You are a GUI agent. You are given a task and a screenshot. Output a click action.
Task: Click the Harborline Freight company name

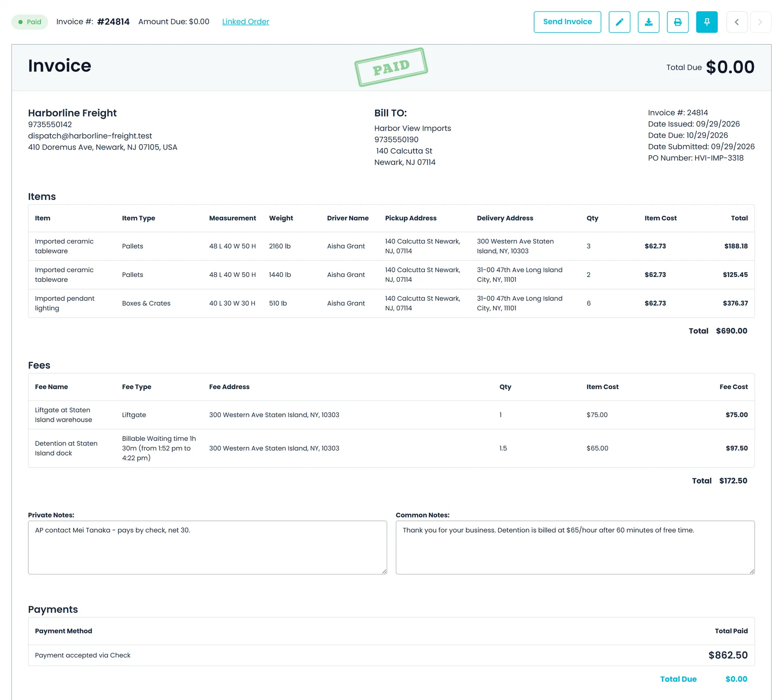[x=72, y=113]
